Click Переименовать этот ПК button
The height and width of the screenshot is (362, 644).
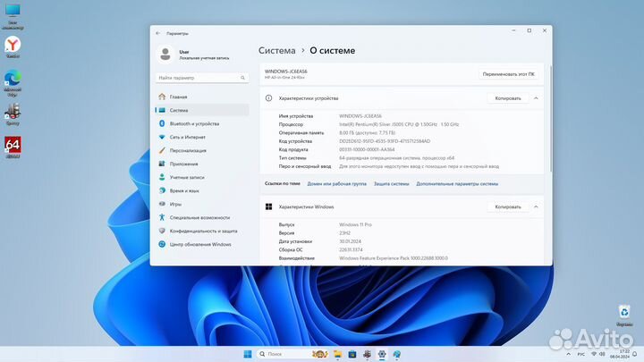508,74
